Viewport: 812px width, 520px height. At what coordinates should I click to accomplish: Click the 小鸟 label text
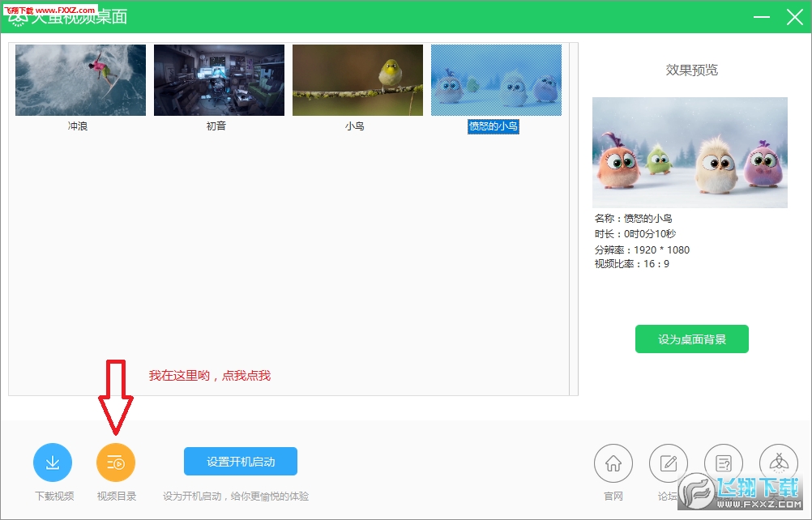[355, 126]
